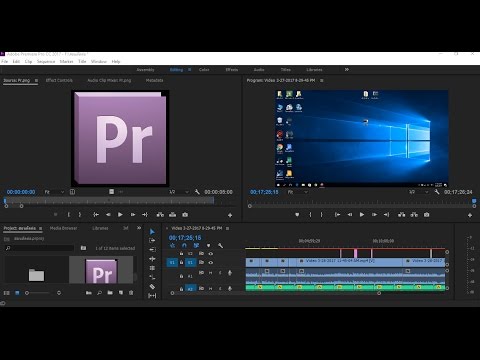The image size is (480, 360).
Task: Click the Add Marker icon in the timeline header
Action: pyautogui.click(x=208, y=246)
